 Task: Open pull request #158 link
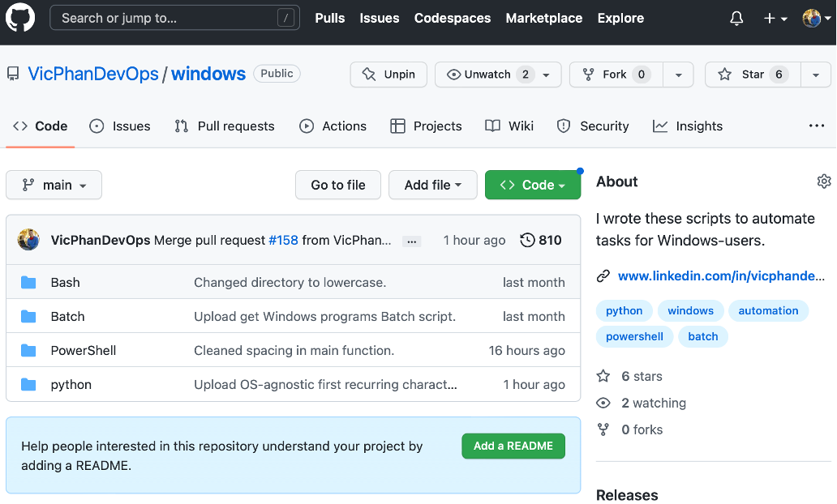tap(283, 241)
